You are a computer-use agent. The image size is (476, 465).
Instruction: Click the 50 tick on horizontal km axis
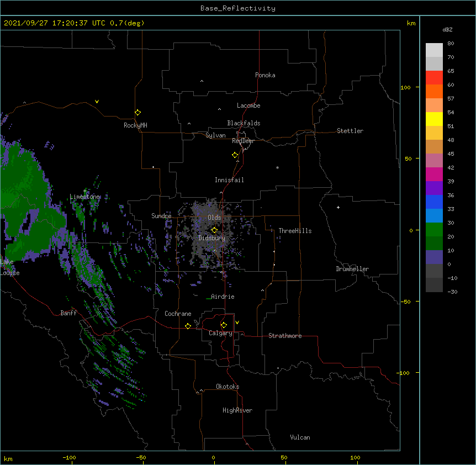284,457
